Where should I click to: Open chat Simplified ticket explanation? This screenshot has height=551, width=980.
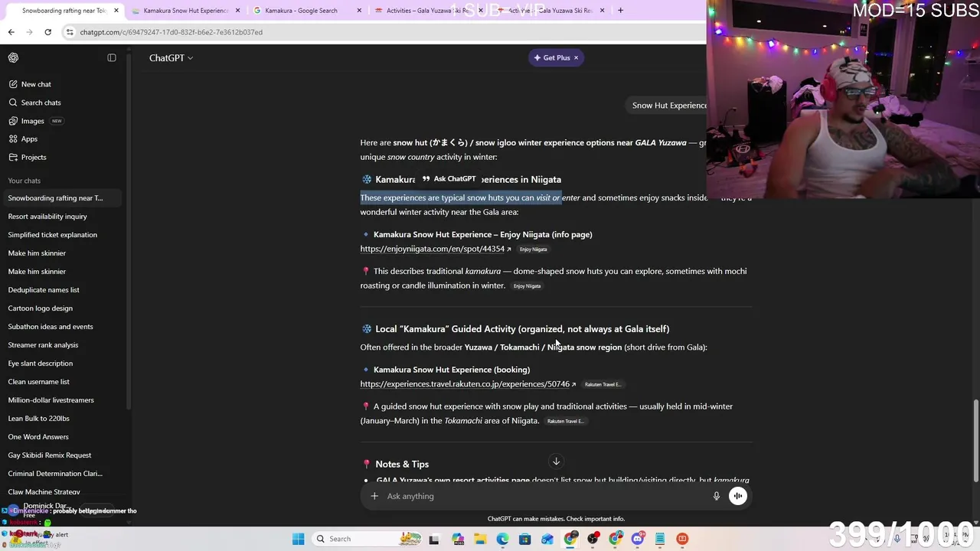[62, 235]
